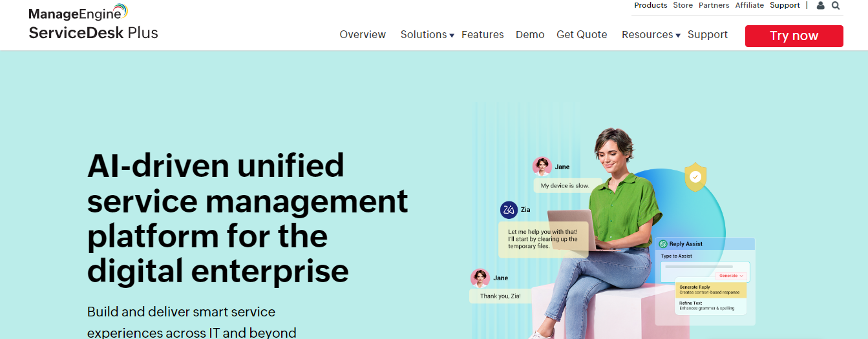Expand the Resources dropdown menu

[x=650, y=35]
